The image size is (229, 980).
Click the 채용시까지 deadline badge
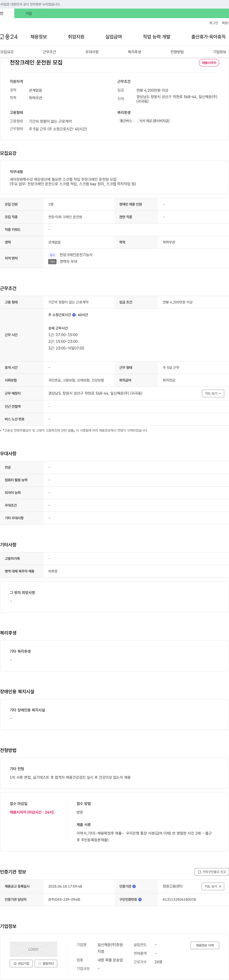pyautogui.click(x=209, y=63)
